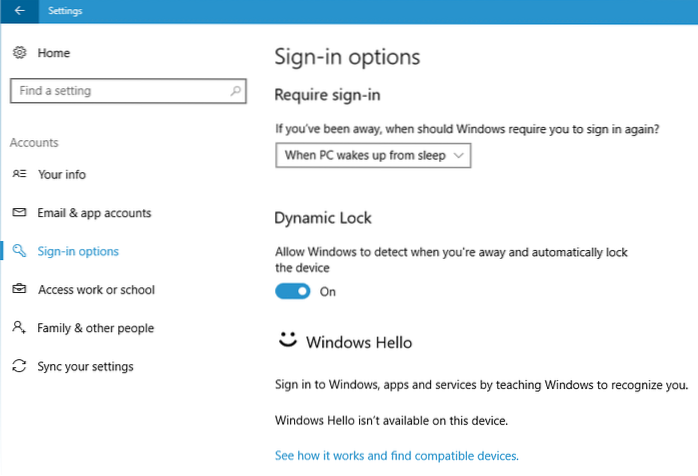This screenshot has width=698, height=476.
Task: Select the 'Access work or school' label
Action: click(x=96, y=290)
